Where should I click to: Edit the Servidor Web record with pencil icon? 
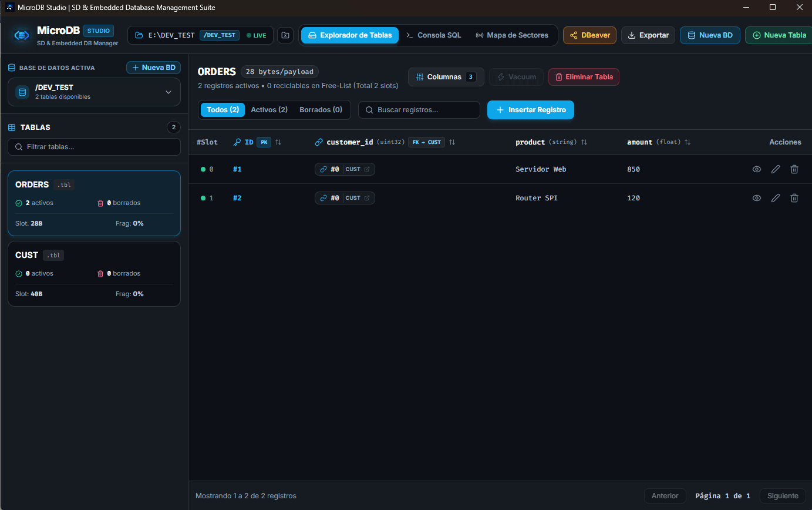(x=776, y=169)
